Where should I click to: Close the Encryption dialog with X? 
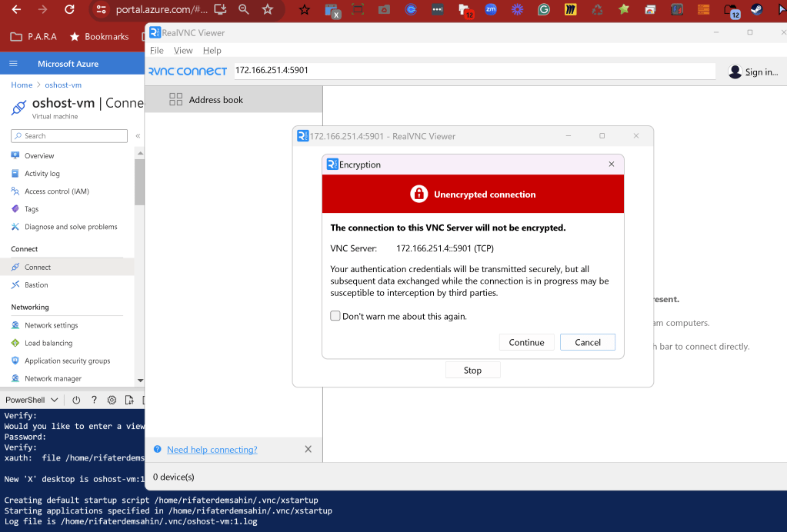pyautogui.click(x=612, y=164)
